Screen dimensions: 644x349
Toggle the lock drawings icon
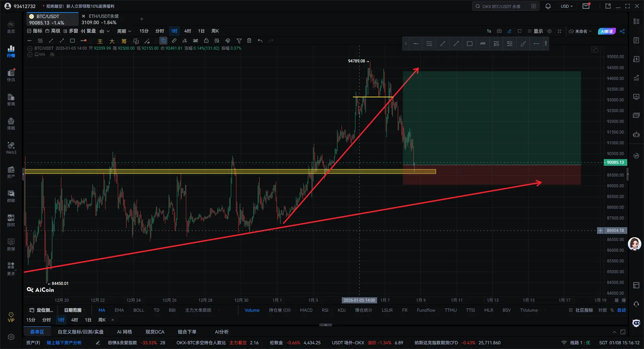(206, 41)
